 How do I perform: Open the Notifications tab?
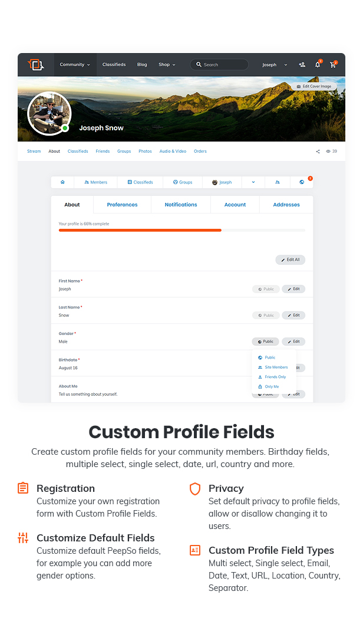point(181,205)
